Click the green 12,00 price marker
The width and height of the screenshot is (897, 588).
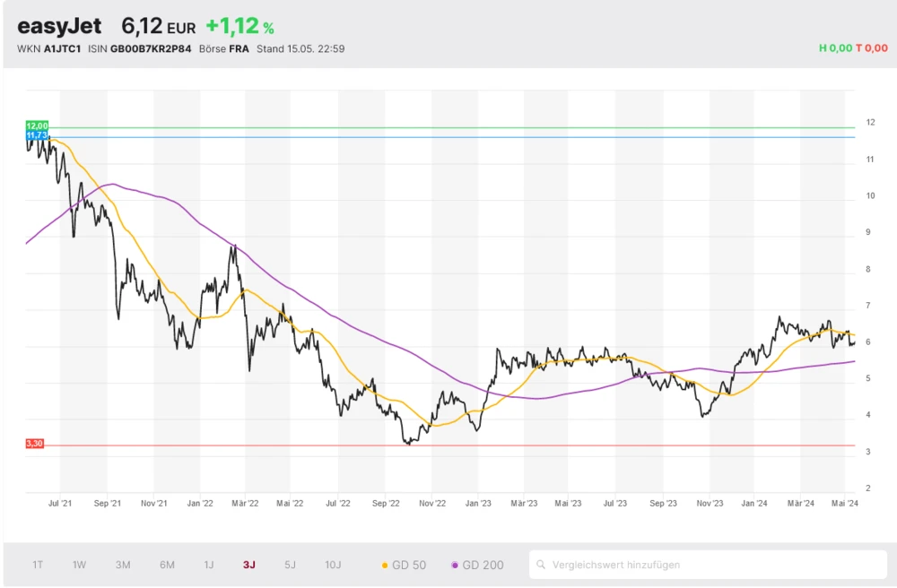(37, 126)
